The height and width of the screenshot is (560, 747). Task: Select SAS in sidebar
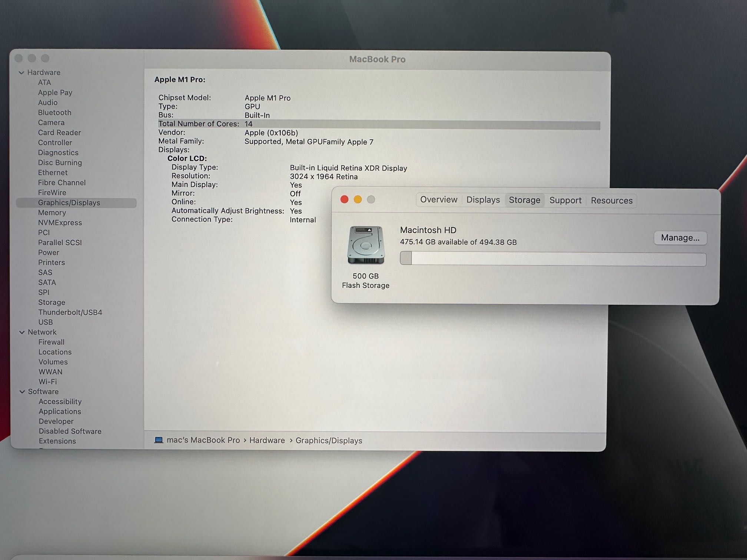(x=45, y=272)
